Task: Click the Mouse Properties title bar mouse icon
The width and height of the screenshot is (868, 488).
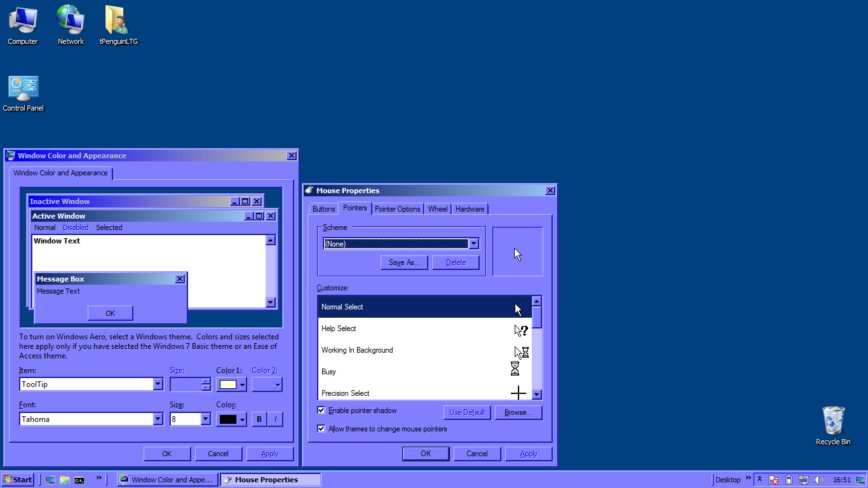Action: click(309, 190)
